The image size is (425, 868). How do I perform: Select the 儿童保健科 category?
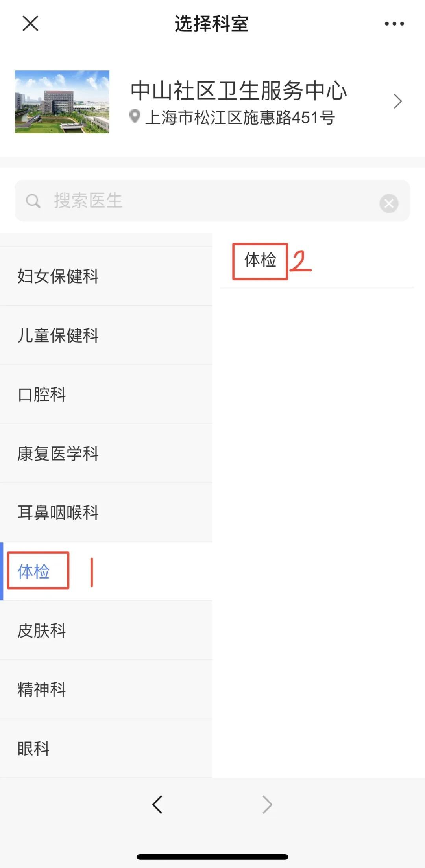tap(58, 336)
